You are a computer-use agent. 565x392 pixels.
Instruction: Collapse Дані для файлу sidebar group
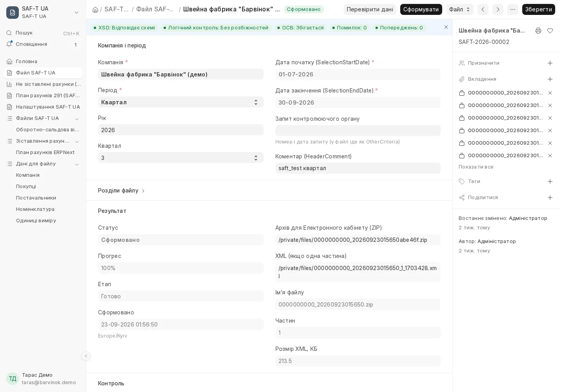77,164
